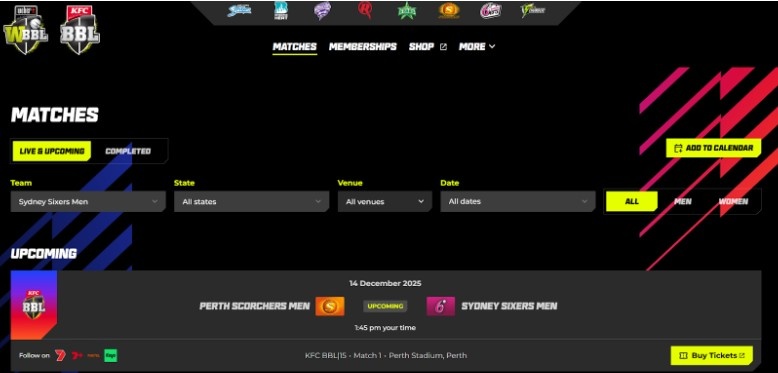Viewport: 778px width, 373px height.
Task: Select the Live & Upcoming tab
Action: pyautogui.click(x=52, y=151)
